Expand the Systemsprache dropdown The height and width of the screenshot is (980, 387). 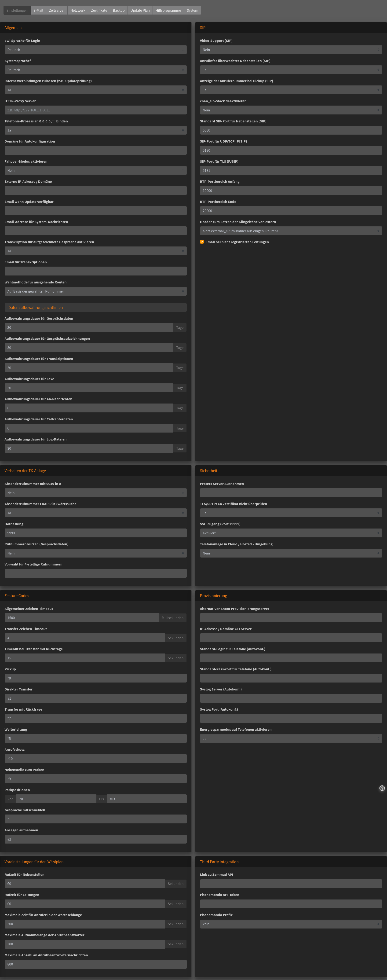click(x=95, y=70)
